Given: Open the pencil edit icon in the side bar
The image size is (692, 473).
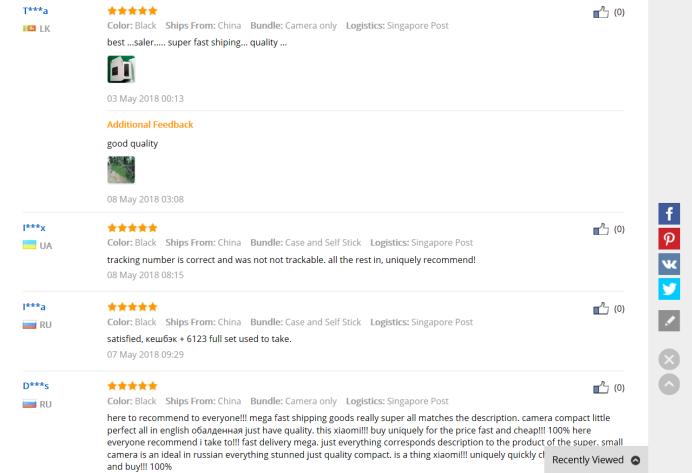Looking at the screenshot, I should click(x=669, y=320).
